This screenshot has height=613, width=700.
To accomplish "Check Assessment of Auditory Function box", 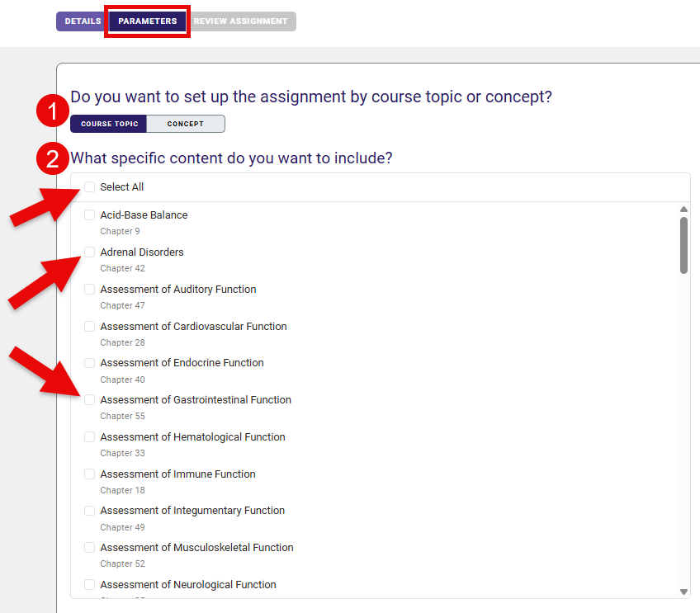I will (89, 290).
